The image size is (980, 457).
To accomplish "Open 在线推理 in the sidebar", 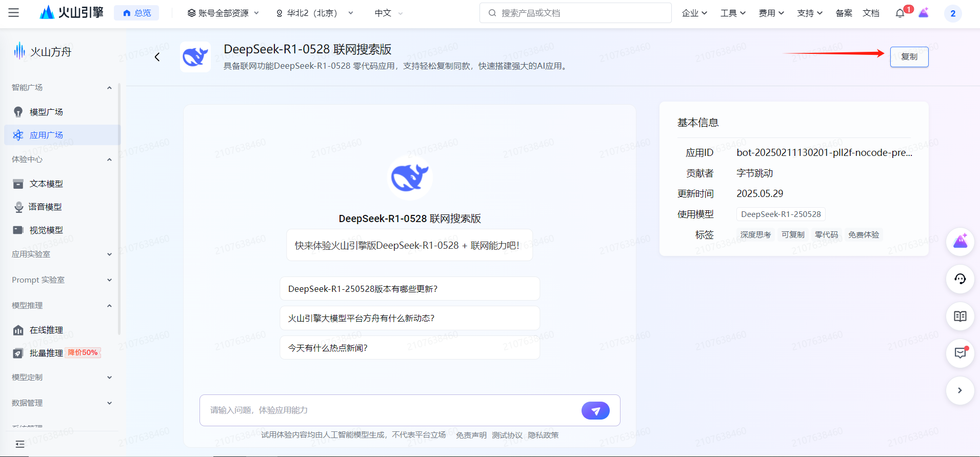I will point(62,330).
